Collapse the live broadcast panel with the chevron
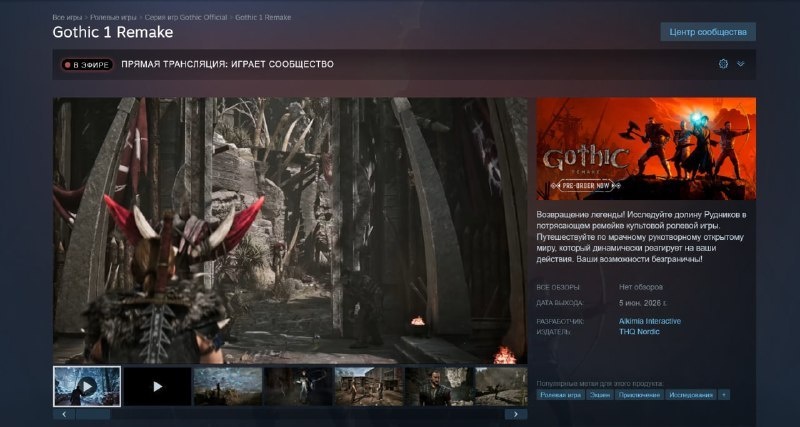Screen dimensions: 800x427 [740, 64]
